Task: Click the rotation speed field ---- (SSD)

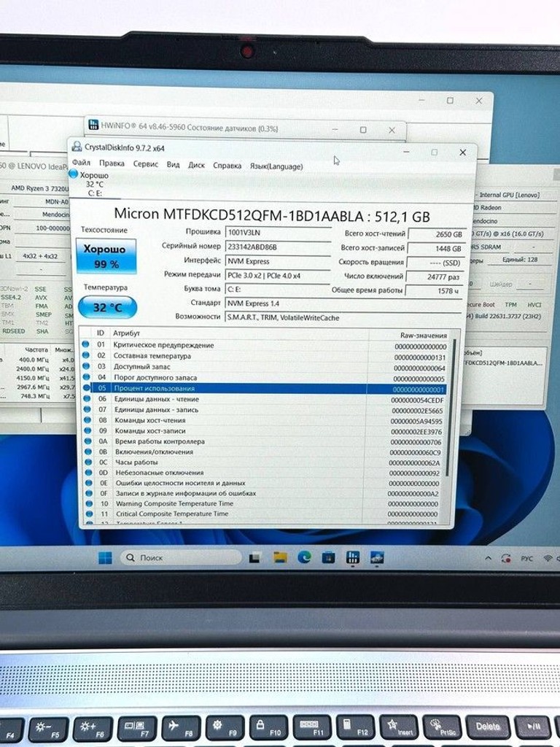Action: click(435, 263)
